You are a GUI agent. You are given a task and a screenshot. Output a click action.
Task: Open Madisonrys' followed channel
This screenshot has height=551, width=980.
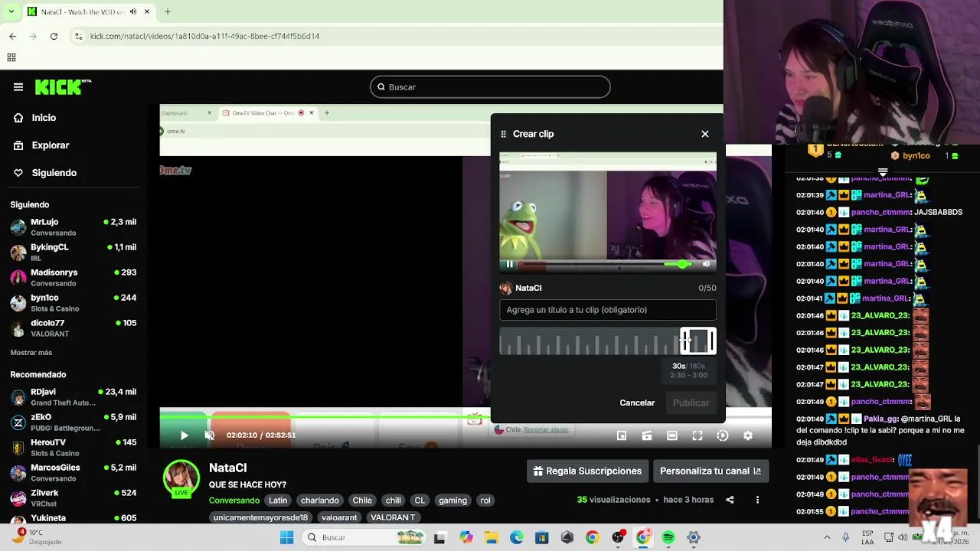(x=73, y=278)
